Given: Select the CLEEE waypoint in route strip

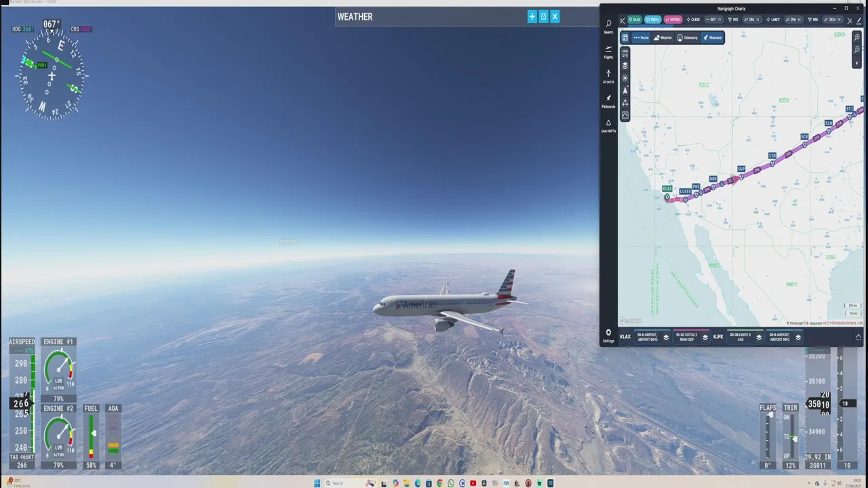Looking at the screenshot, I should click(x=692, y=20).
